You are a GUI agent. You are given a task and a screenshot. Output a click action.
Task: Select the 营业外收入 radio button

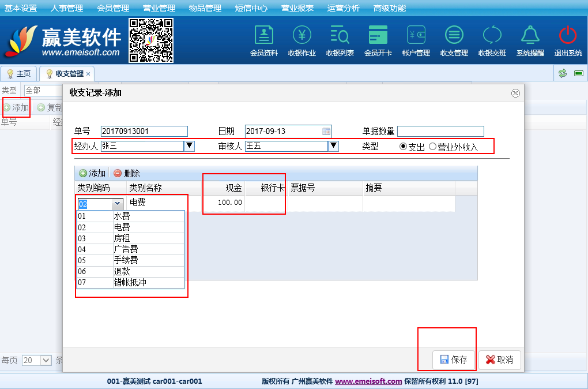pos(432,147)
